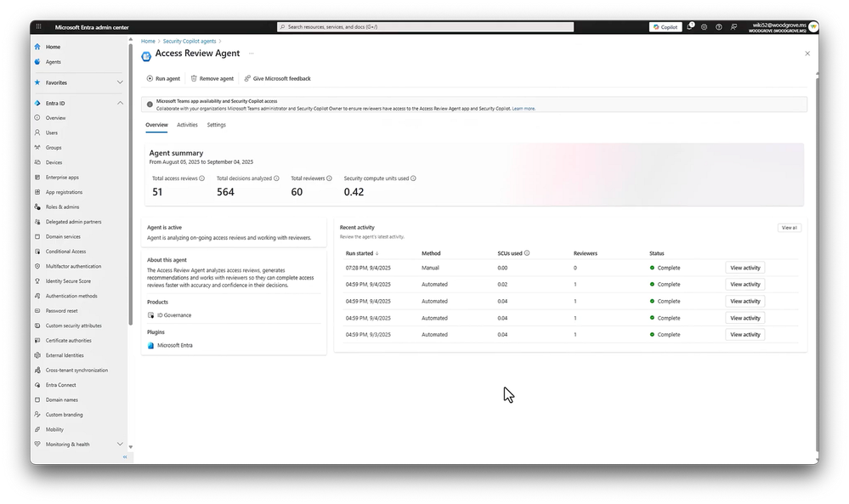Viewport: 849px width, 504px height.
Task: Click the main pane vertical scrollbar
Action: tap(817, 263)
